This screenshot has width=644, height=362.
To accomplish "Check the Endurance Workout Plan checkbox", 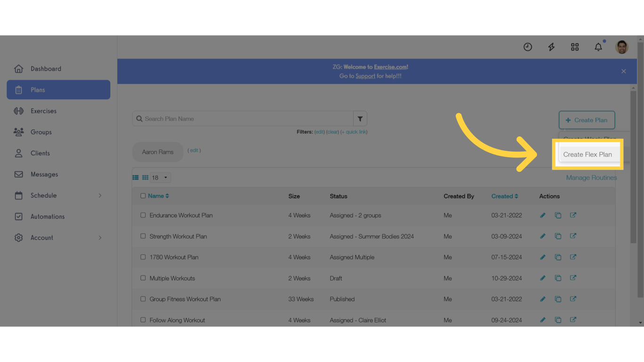I will coord(143,215).
